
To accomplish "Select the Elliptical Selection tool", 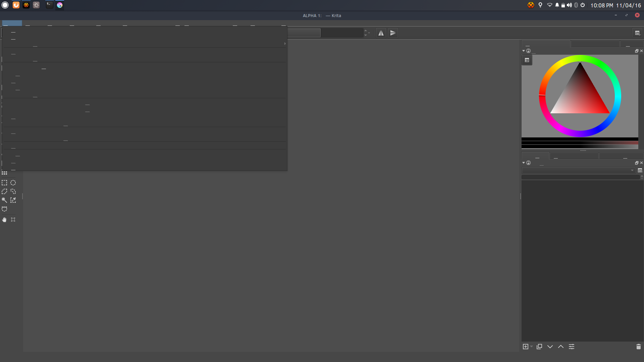I will (13, 183).
